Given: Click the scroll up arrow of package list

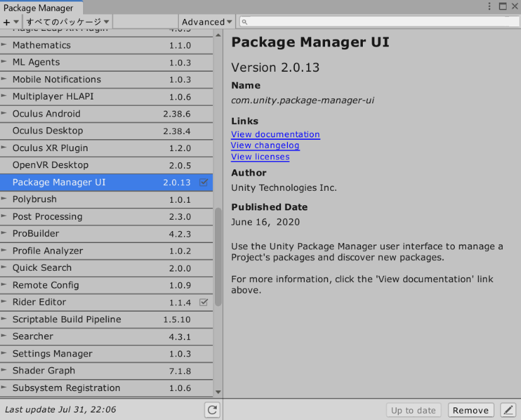Looking at the screenshot, I should point(219,35).
